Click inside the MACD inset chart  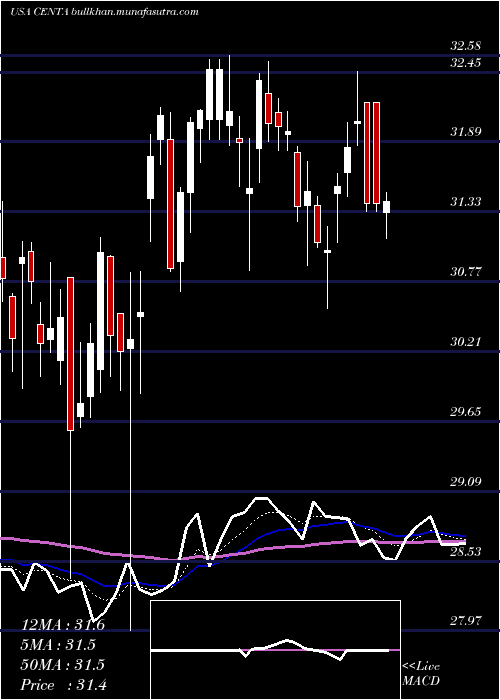[x=275, y=650]
